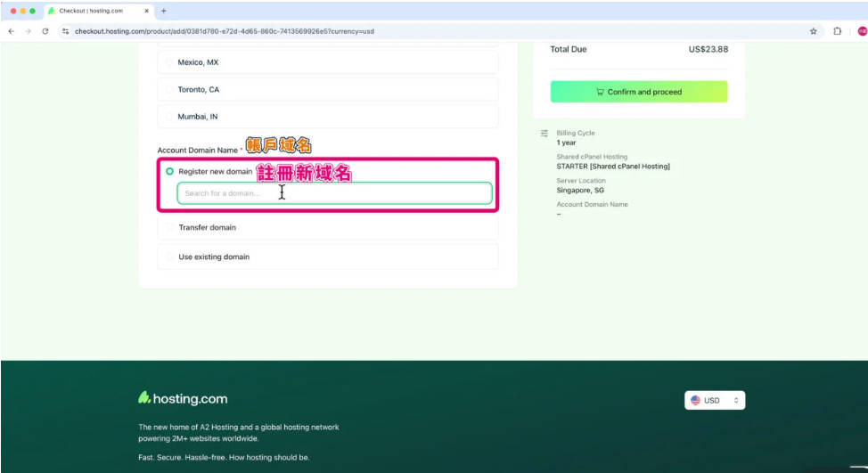This screenshot has width=868, height=473.
Task: Click STARTER [Shared cPanel Hosting] text
Action: pos(613,167)
